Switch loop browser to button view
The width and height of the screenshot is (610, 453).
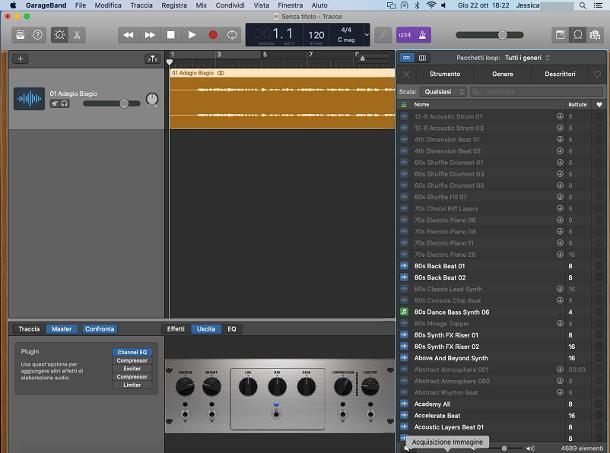click(x=407, y=58)
